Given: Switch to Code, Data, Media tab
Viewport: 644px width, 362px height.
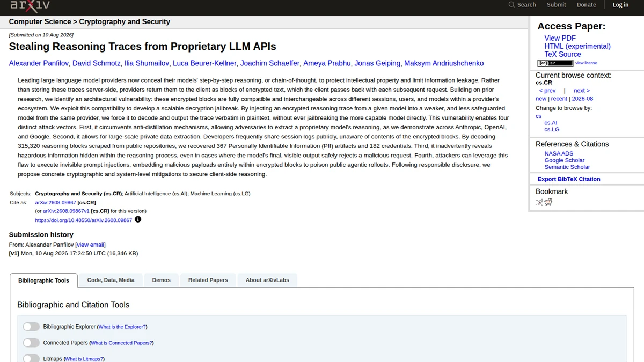Looking at the screenshot, I should point(111,280).
